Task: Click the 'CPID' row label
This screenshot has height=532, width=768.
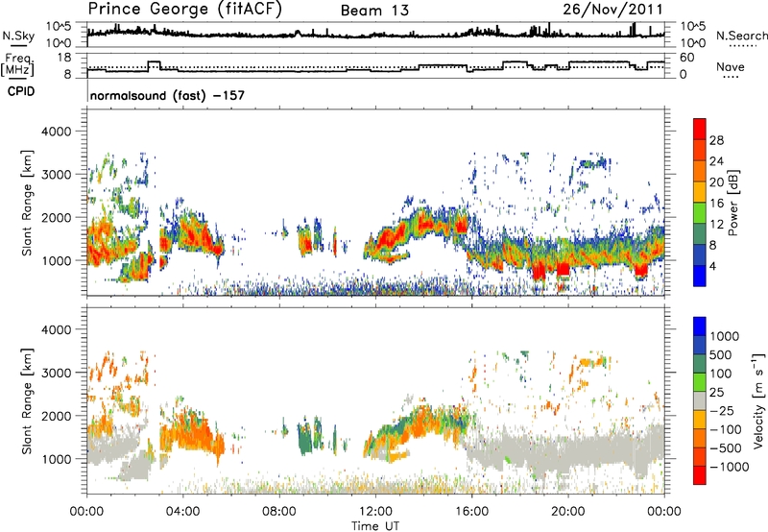Action: point(21,91)
